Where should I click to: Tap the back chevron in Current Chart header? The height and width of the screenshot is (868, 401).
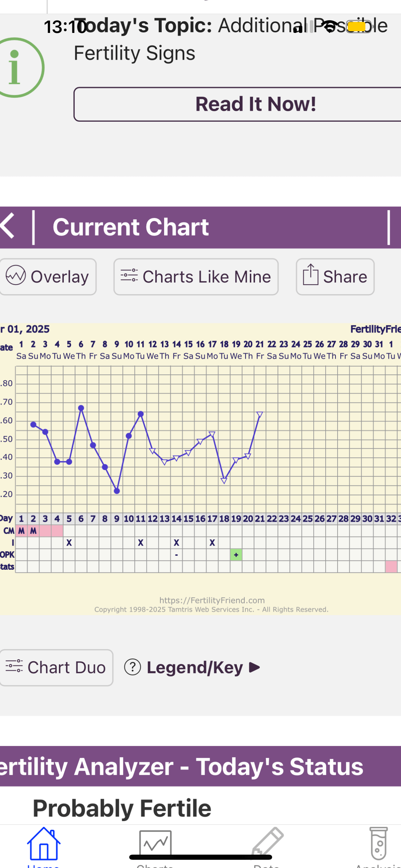[8, 226]
